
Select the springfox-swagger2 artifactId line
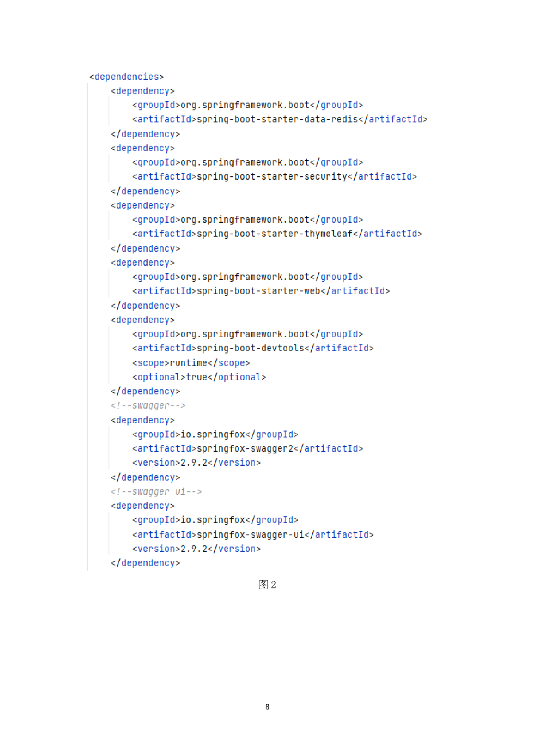[x=248, y=449]
